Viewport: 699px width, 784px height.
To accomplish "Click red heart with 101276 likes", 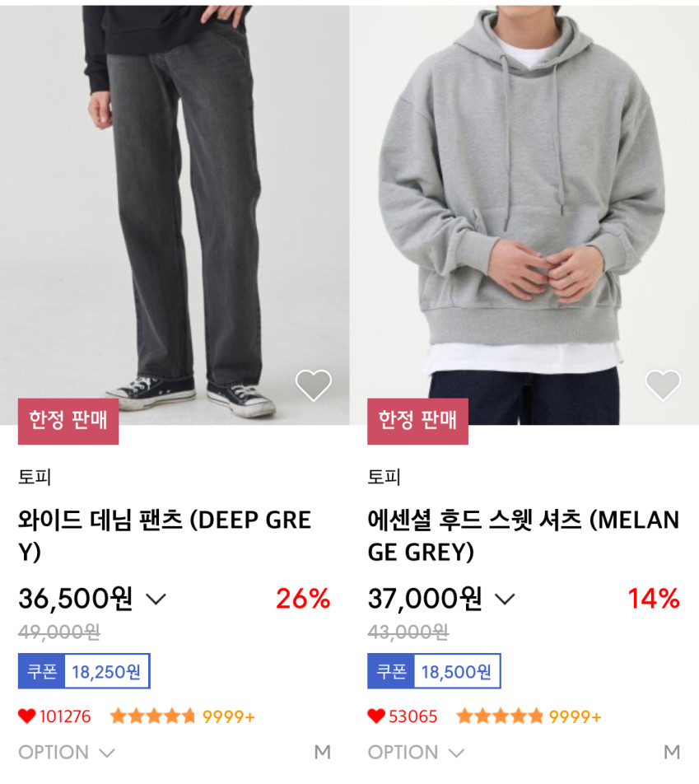I will [27, 716].
